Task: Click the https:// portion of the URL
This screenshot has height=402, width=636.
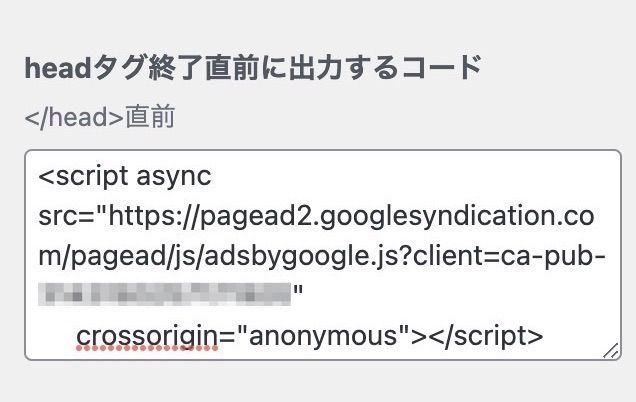Action: (154, 216)
